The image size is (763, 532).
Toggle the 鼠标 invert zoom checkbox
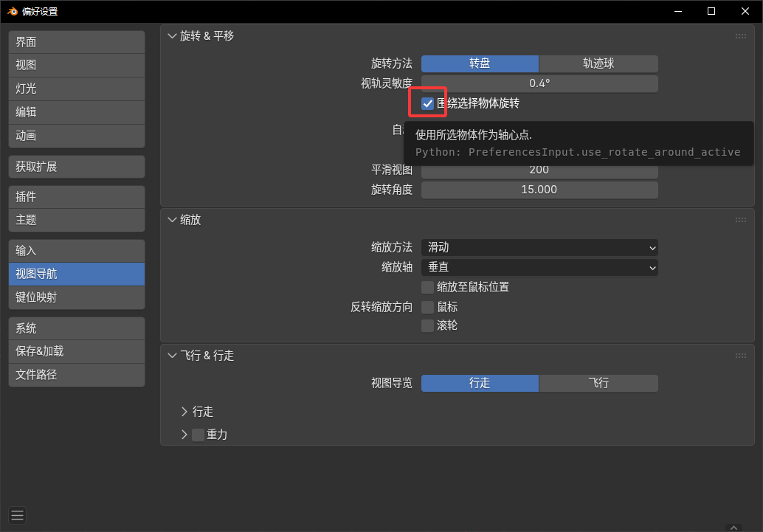click(428, 307)
